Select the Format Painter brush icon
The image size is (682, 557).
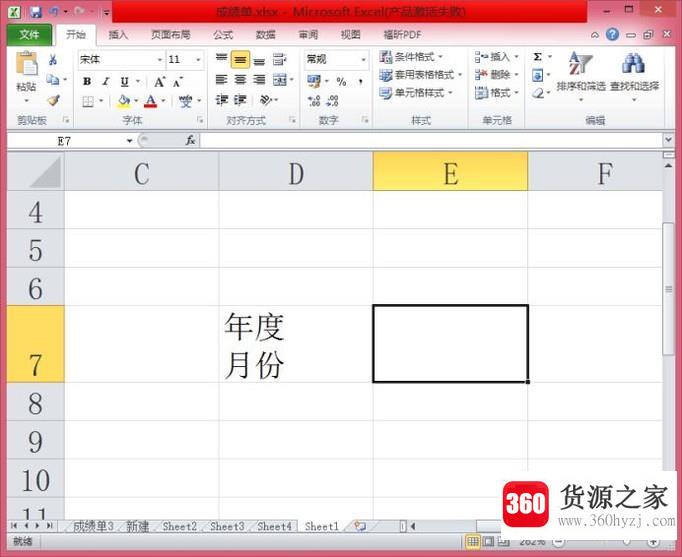coord(53,100)
